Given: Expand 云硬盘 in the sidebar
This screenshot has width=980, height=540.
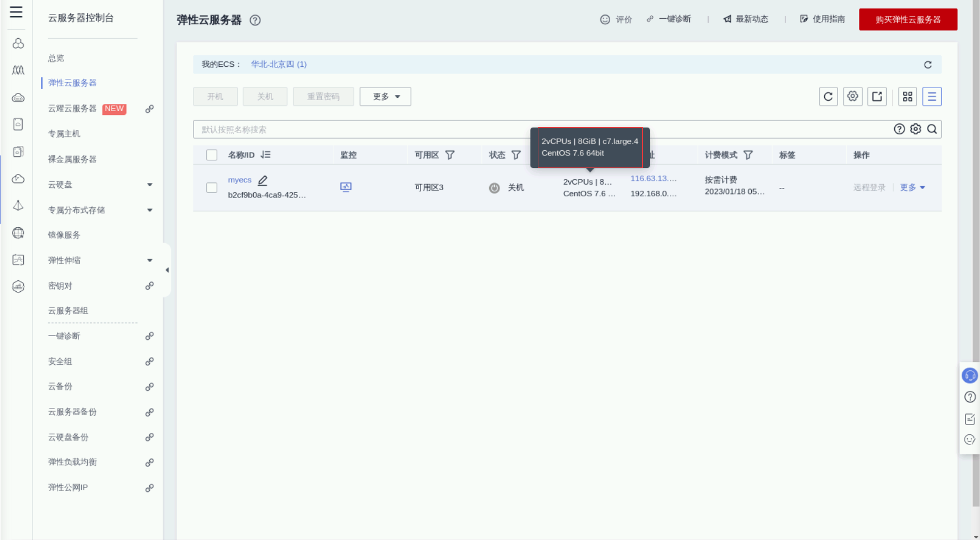Looking at the screenshot, I should (x=150, y=185).
